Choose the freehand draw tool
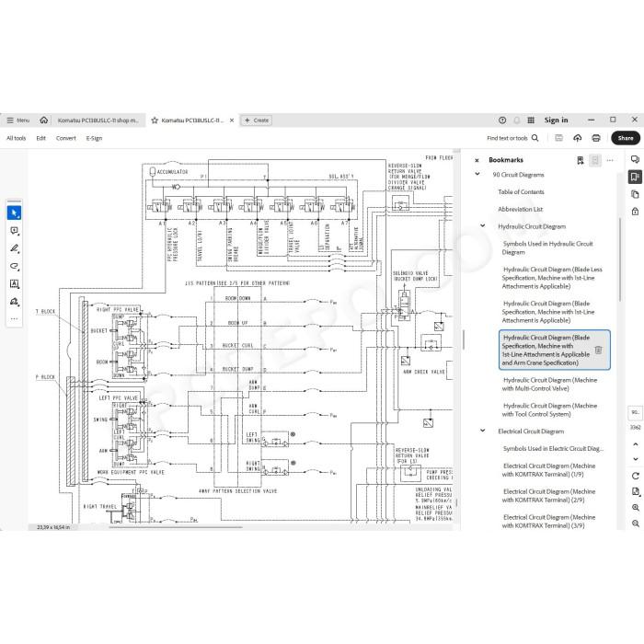The height and width of the screenshot is (644, 644). (x=15, y=266)
